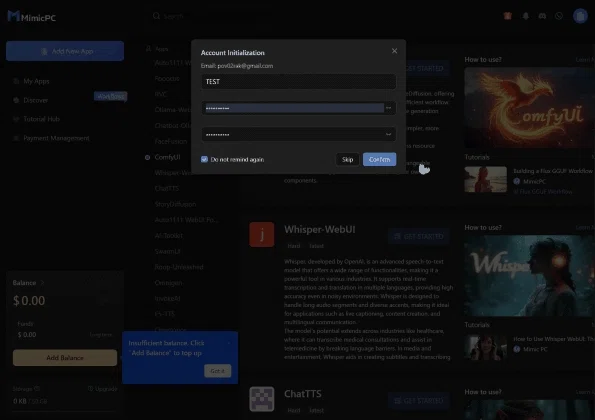Uncheck Do not remind again checkbox

[204, 159]
